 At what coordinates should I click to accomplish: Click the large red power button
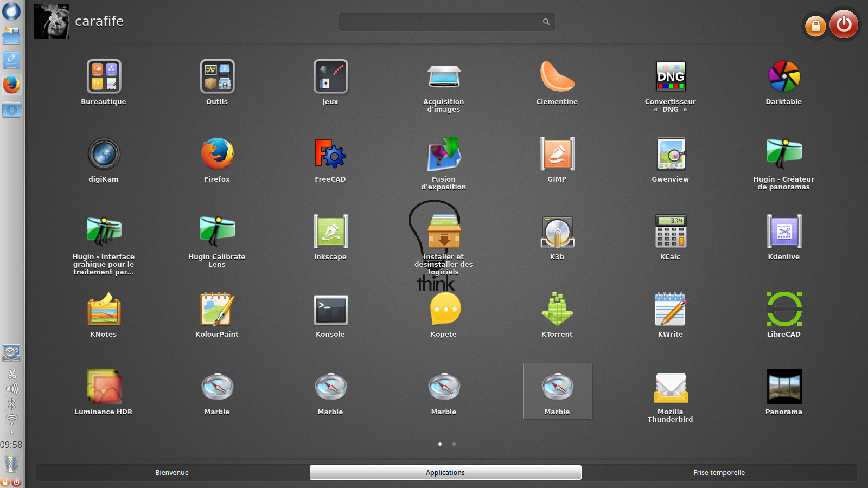(x=844, y=23)
